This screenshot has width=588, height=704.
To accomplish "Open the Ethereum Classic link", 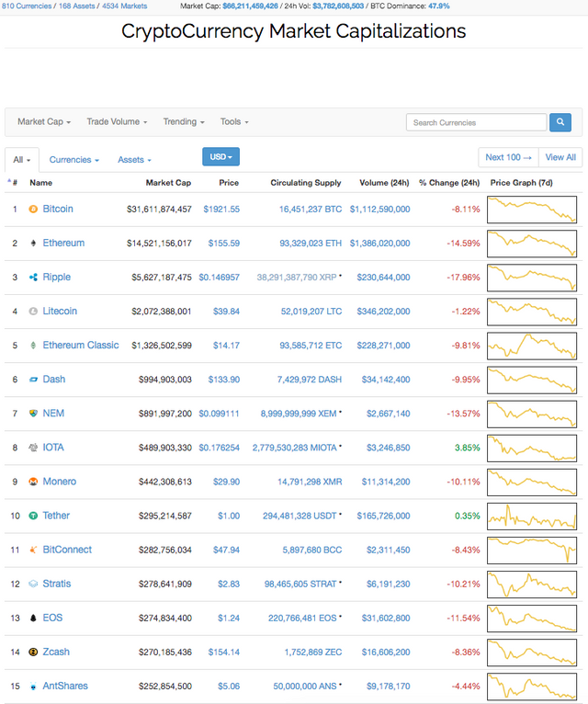I will tap(81, 346).
